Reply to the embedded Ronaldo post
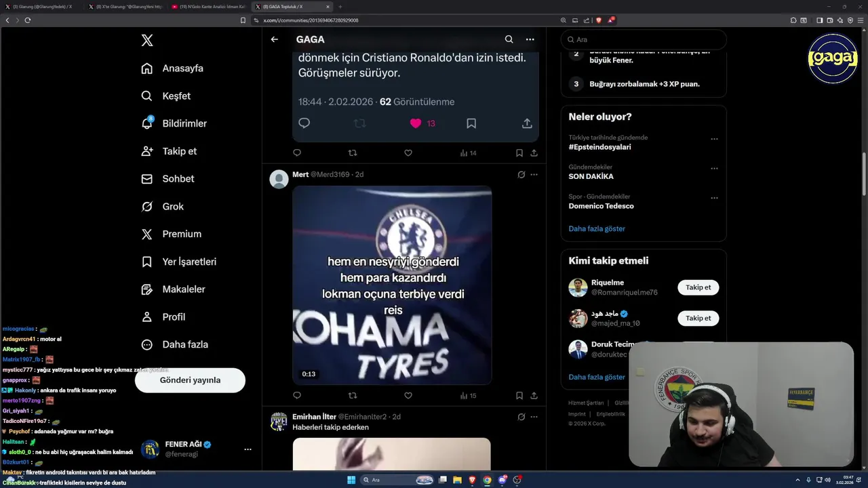Viewport: 868px width, 488px height. tap(304, 123)
